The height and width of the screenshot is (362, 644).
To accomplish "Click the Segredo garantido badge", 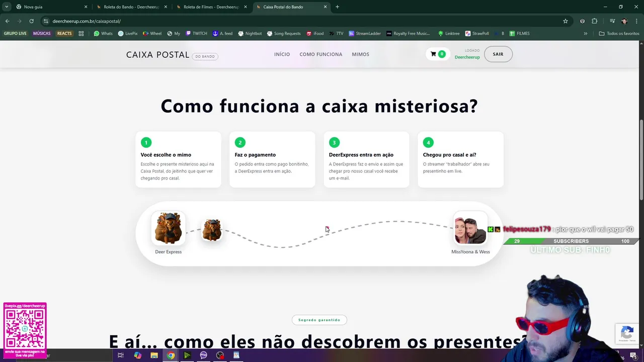I will pos(319,320).
